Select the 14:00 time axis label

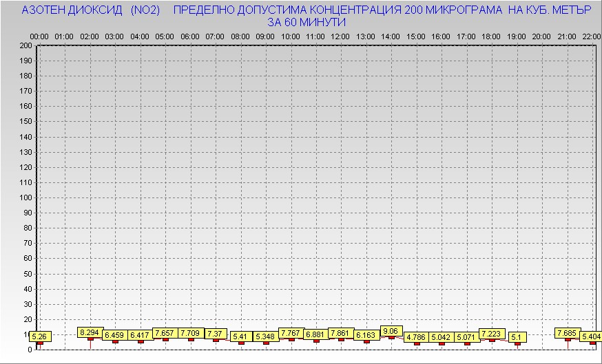pos(391,37)
